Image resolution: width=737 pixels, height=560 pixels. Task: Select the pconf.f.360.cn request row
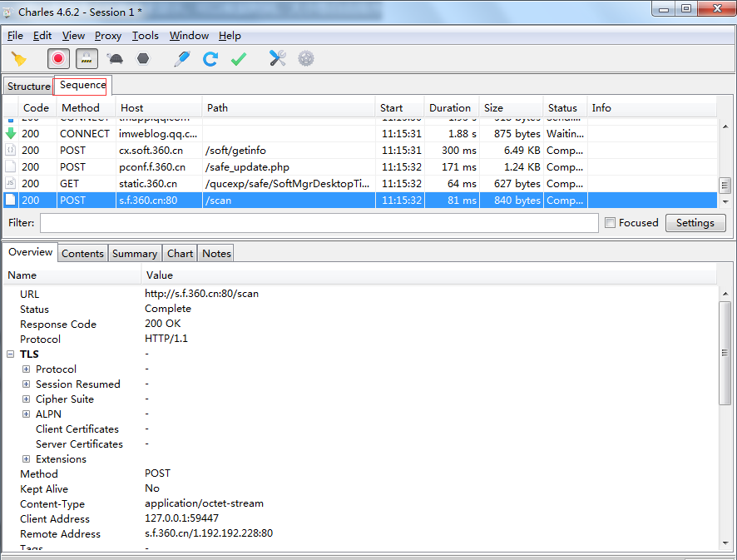(x=360, y=167)
